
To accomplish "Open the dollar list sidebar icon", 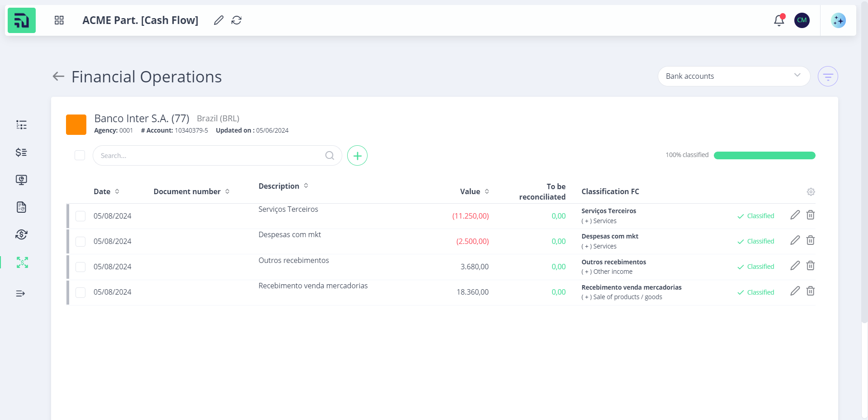I will pos(21,153).
